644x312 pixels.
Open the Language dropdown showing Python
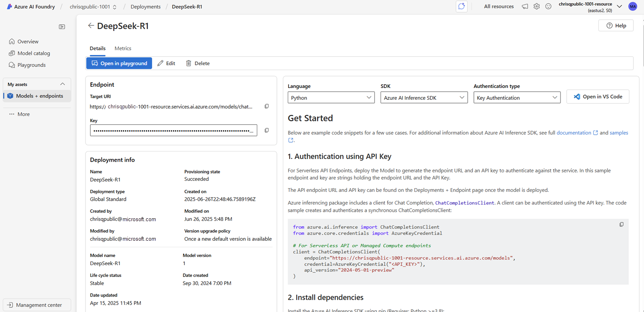(331, 98)
